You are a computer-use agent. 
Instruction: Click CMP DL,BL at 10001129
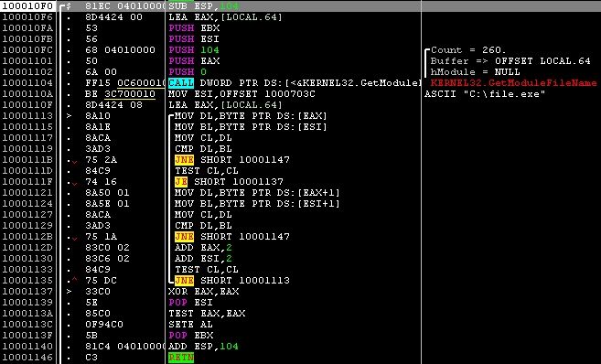(x=203, y=226)
